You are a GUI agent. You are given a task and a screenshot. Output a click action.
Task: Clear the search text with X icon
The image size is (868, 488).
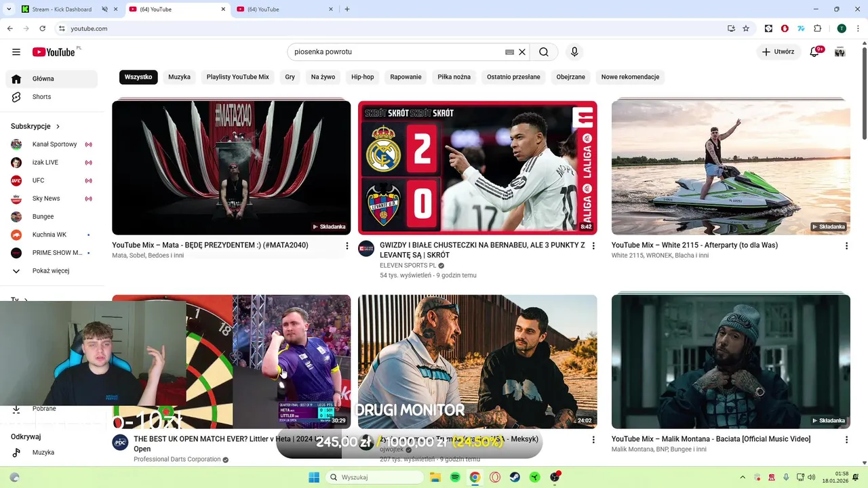point(522,52)
